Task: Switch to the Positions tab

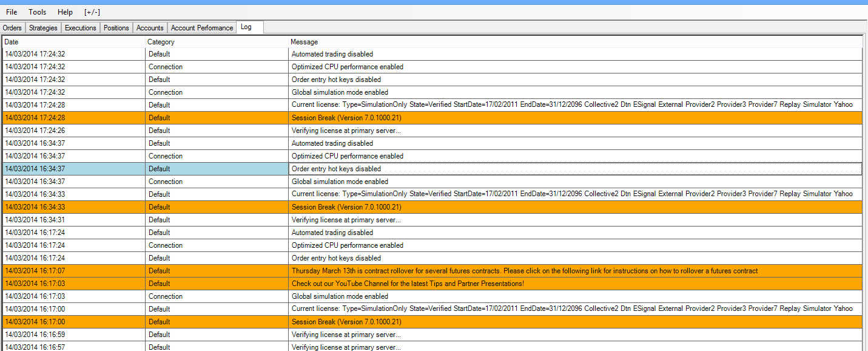Action: [x=116, y=28]
